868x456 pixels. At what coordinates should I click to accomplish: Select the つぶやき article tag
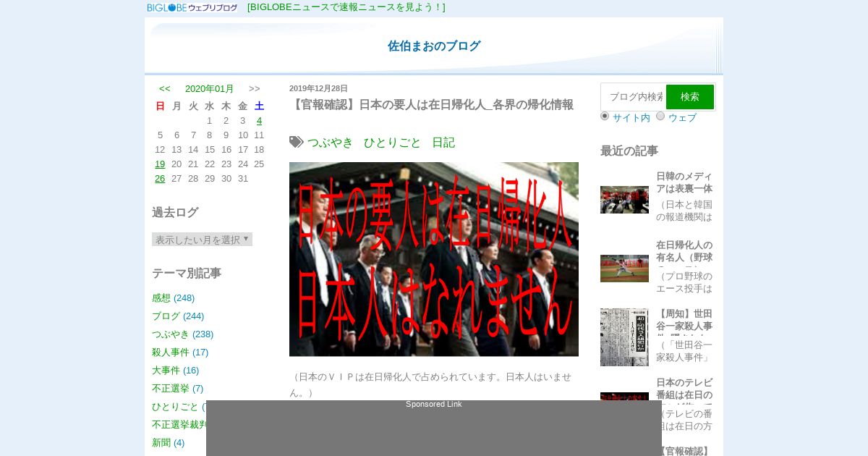click(x=331, y=143)
